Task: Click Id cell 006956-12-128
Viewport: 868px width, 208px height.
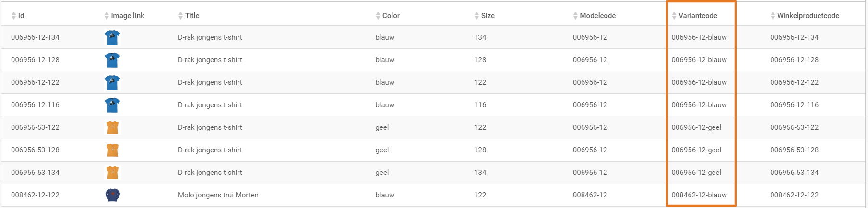Action: pos(36,60)
